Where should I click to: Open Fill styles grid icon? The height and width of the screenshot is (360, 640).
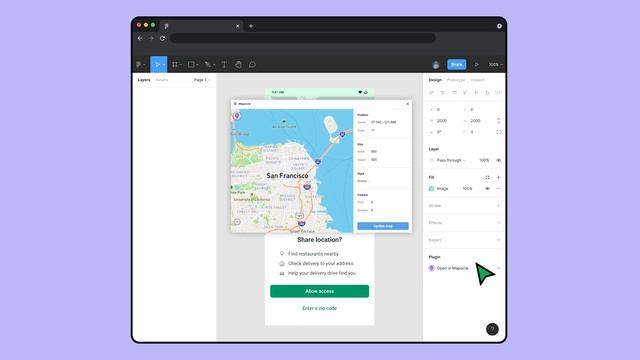point(487,178)
